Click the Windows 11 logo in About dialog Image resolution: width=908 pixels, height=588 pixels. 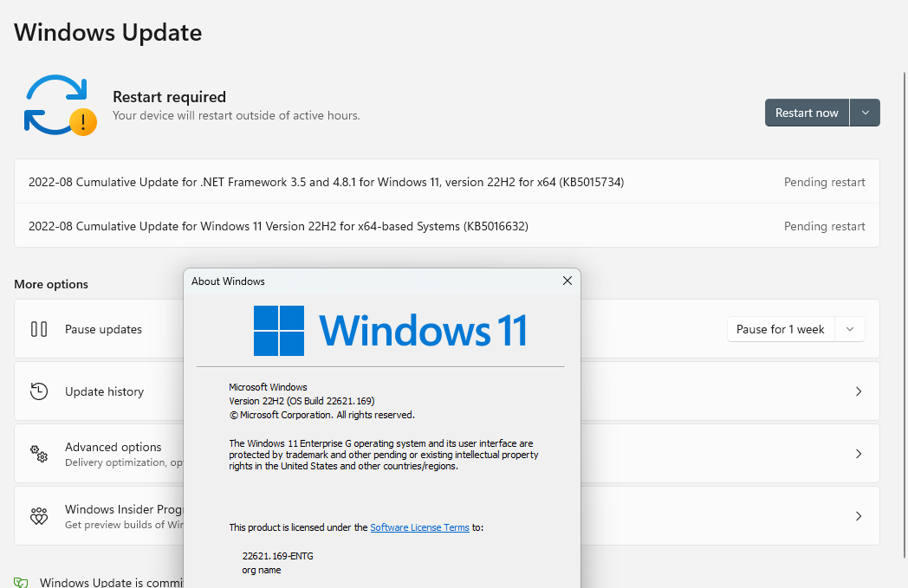(x=390, y=331)
